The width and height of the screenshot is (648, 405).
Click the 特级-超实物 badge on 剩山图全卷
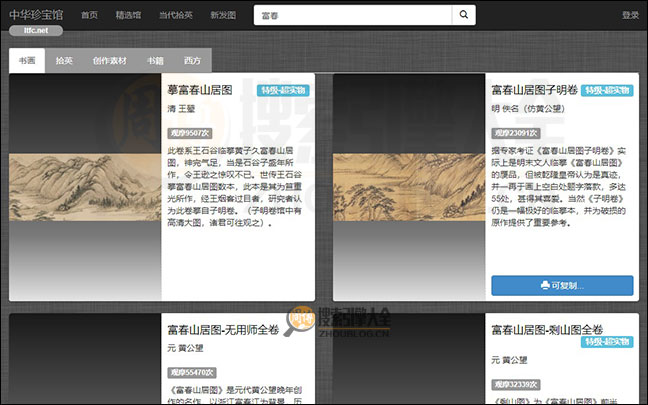(607, 342)
